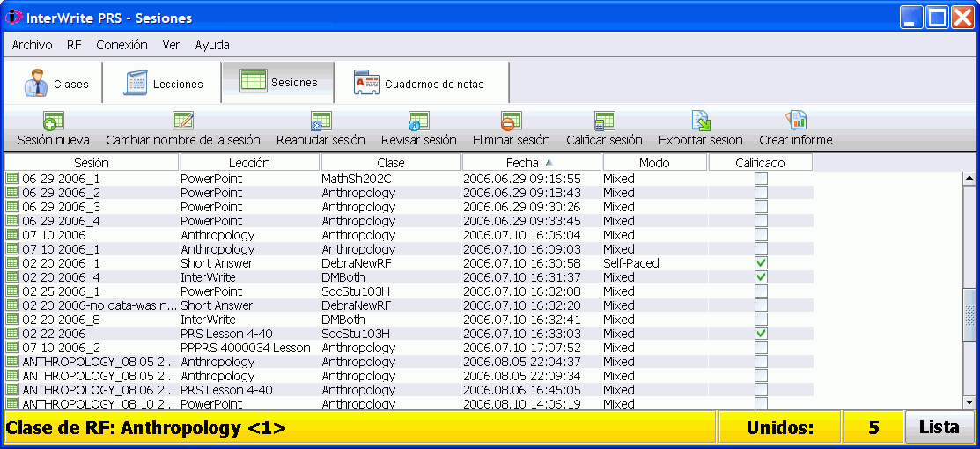This screenshot has height=449, width=980.
Task: Click the InterWrite PRS title bar logo
Action: pos(13,18)
